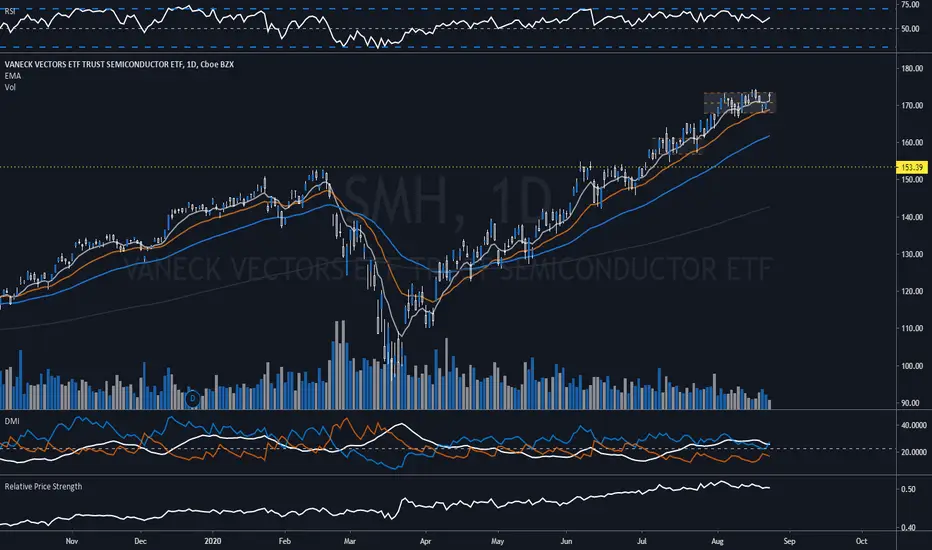Click 100.00 on the price scale

tap(912, 366)
